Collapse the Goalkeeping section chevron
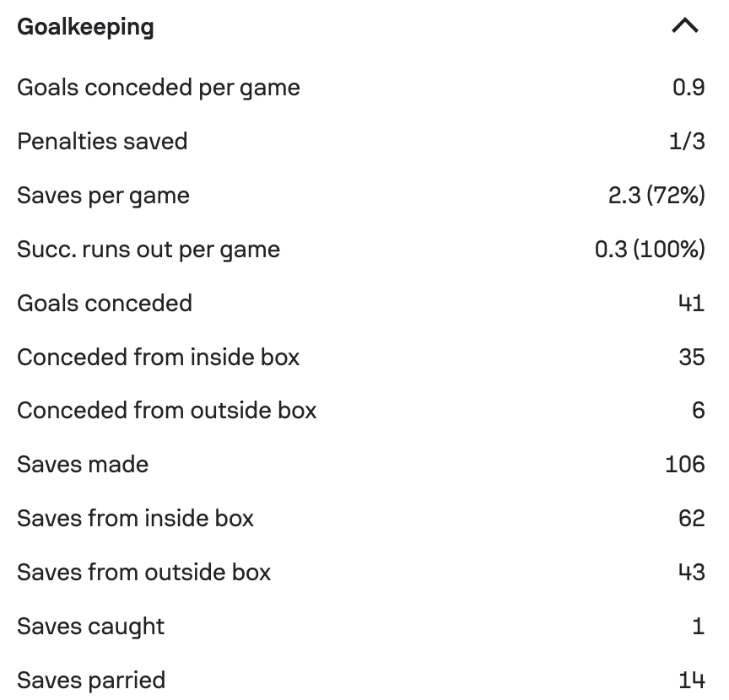Viewport: 729px width, 700px height. pos(685,26)
